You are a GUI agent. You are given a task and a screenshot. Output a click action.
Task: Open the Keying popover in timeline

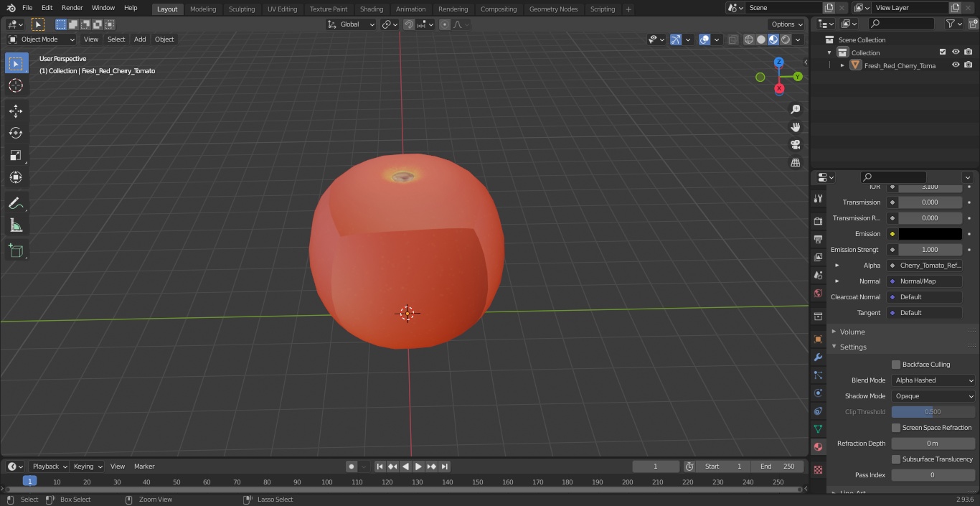(88, 467)
